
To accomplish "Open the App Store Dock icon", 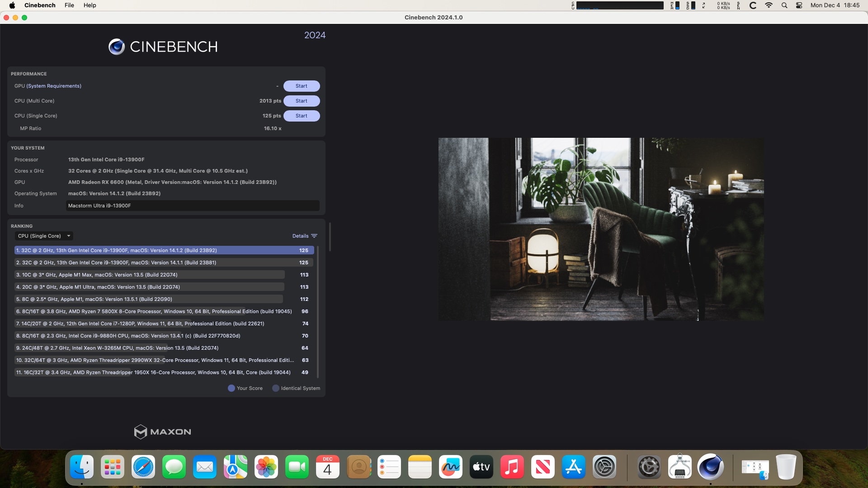I will click(574, 467).
